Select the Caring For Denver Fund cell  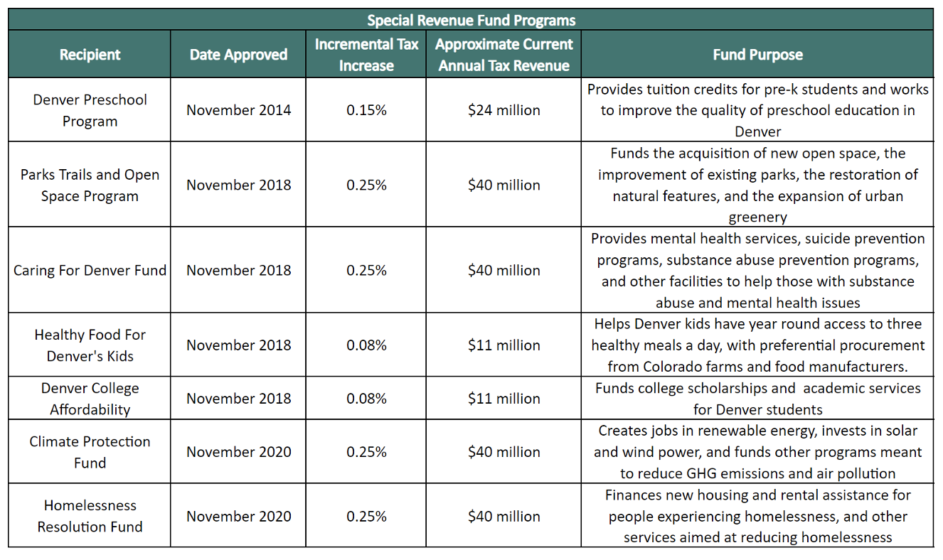point(90,270)
